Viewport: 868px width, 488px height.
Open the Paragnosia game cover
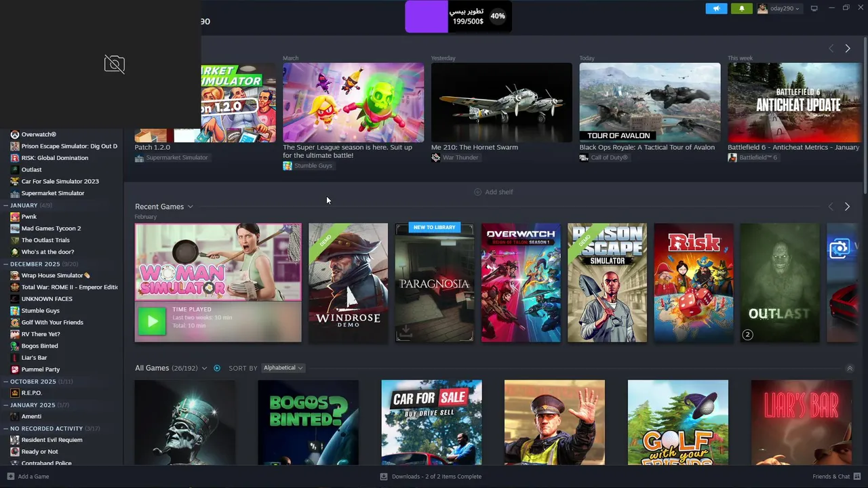click(434, 282)
